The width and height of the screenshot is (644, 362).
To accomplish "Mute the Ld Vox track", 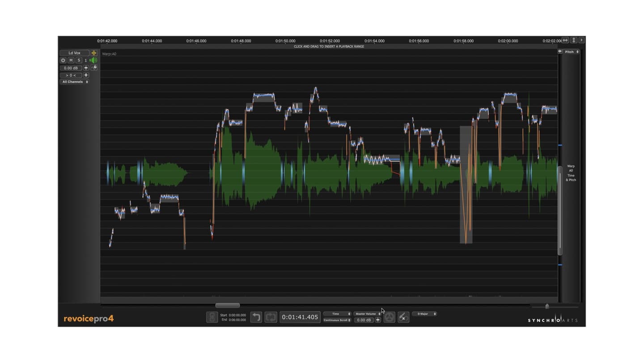I will pos(71,60).
